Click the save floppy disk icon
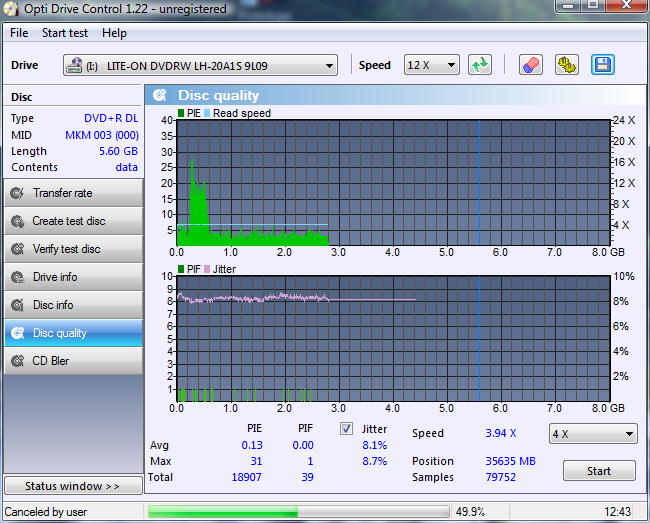The width and height of the screenshot is (650, 523). [603, 65]
